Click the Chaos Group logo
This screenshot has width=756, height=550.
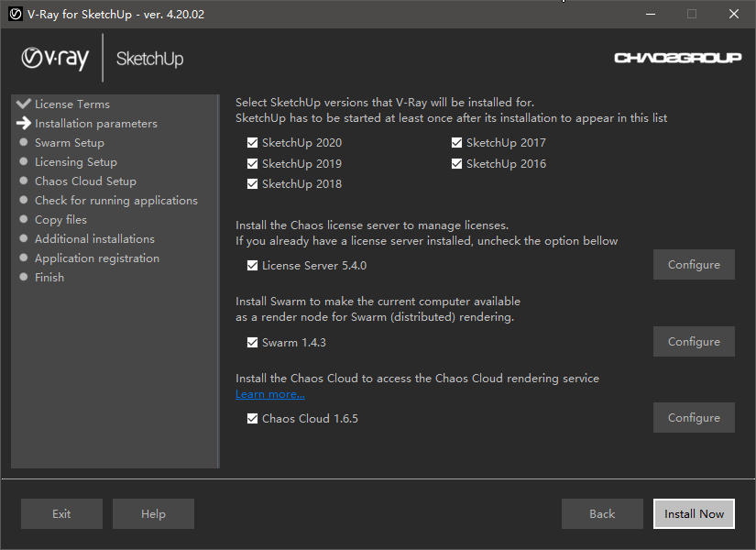point(677,58)
